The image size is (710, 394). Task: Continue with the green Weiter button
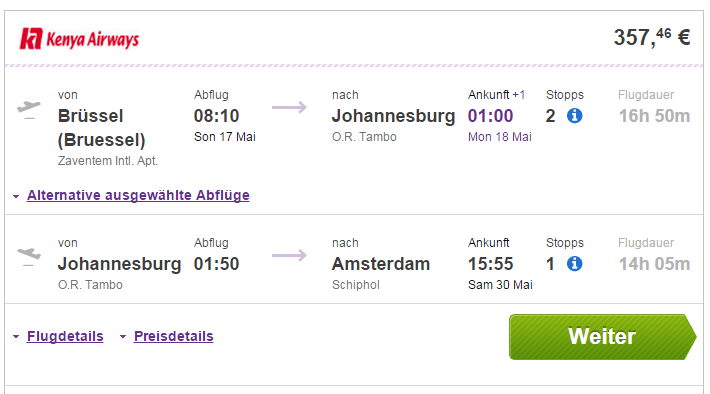point(603,337)
